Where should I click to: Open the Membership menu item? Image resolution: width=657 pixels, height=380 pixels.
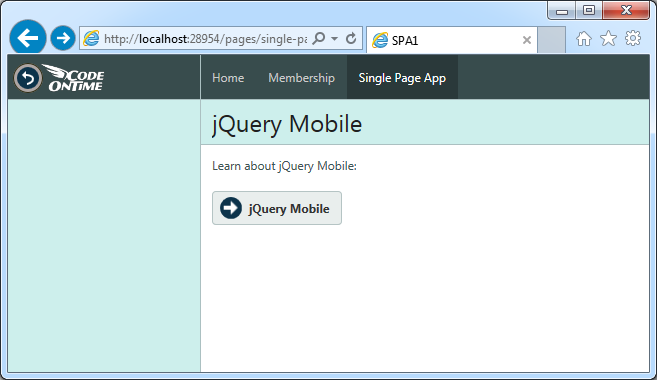point(301,78)
